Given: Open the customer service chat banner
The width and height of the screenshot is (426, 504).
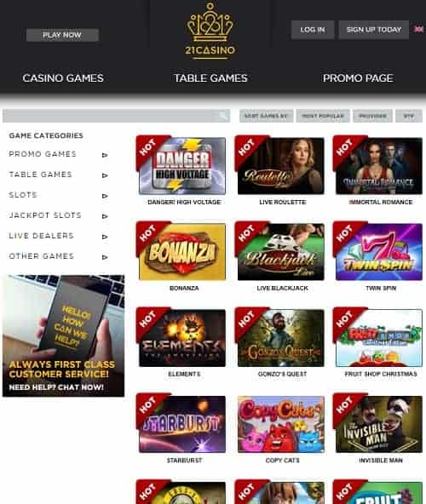Looking at the screenshot, I should (63, 336).
